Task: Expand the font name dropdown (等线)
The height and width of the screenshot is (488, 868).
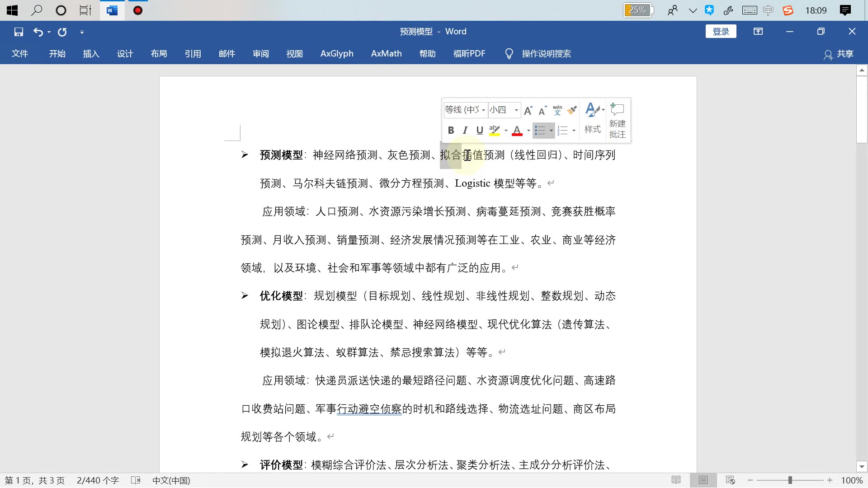Action: (x=483, y=110)
